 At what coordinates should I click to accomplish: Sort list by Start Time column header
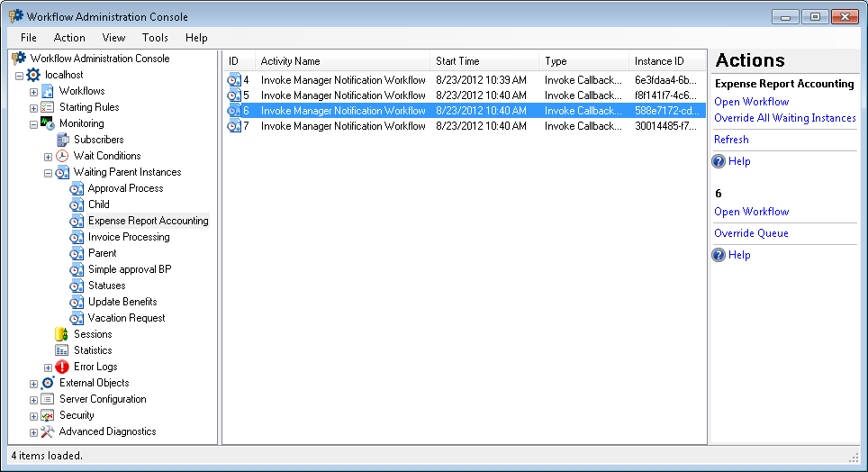pos(484,61)
